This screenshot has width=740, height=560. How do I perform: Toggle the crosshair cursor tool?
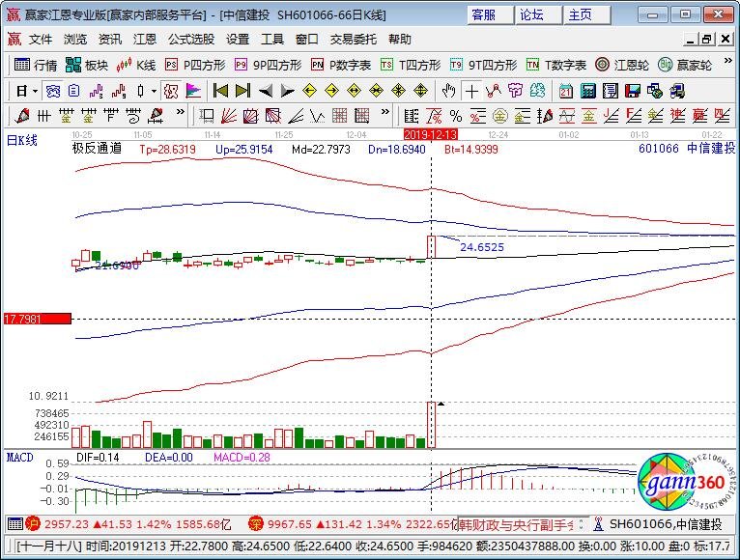click(x=471, y=91)
